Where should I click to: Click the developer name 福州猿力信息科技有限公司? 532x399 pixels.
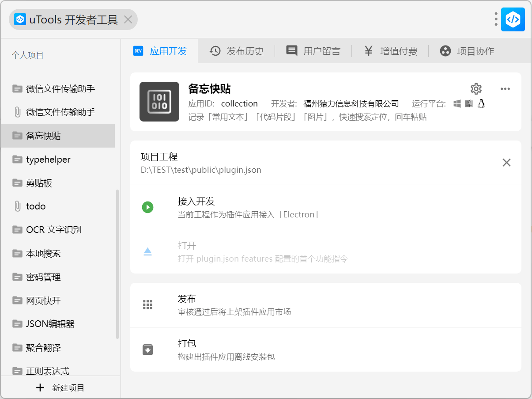[x=351, y=104]
